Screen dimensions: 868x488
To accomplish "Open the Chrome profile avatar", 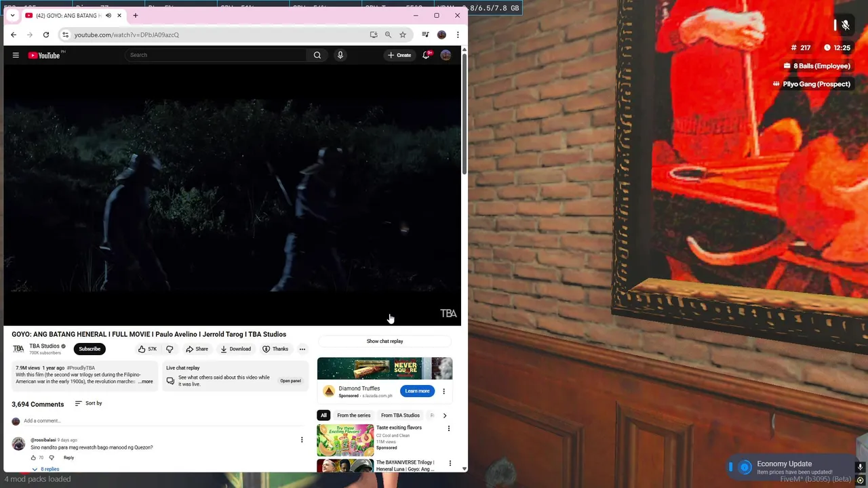I will click(441, 35).
